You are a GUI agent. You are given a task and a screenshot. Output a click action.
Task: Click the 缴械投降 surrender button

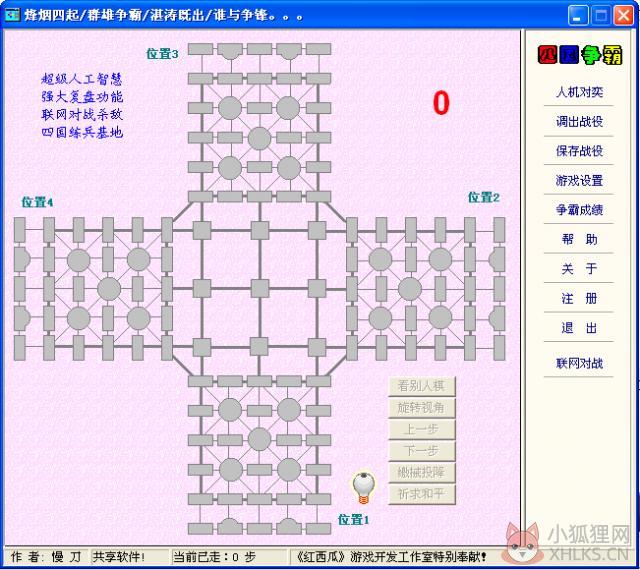pos(422,473)
